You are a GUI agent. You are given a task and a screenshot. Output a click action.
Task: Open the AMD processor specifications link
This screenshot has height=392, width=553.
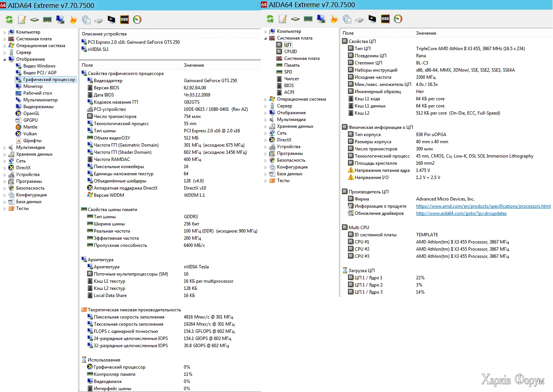click(x=483, y=206)
